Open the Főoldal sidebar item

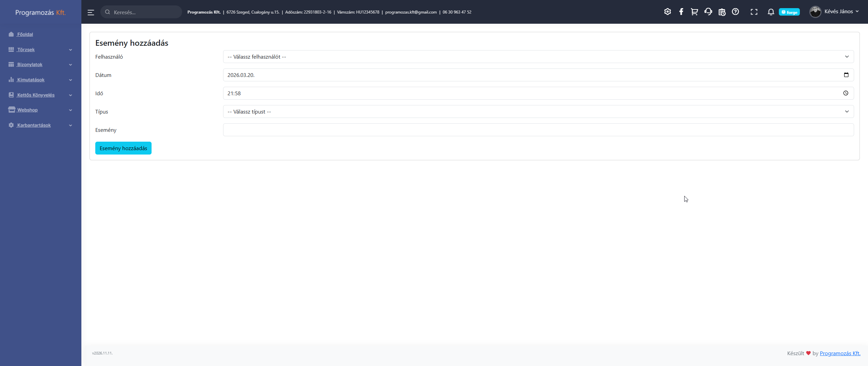[25, 34]
